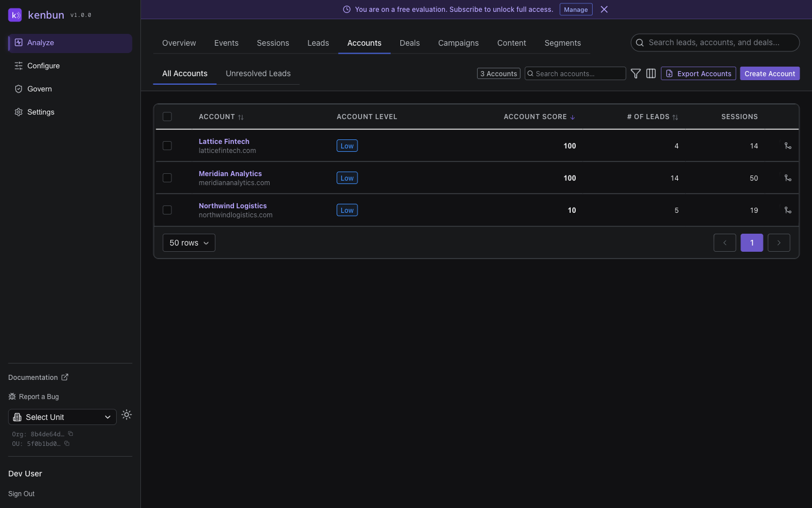Click the Export Accounts button
Image resolution: width=812 pixels, height=508 pixels.
698,73
